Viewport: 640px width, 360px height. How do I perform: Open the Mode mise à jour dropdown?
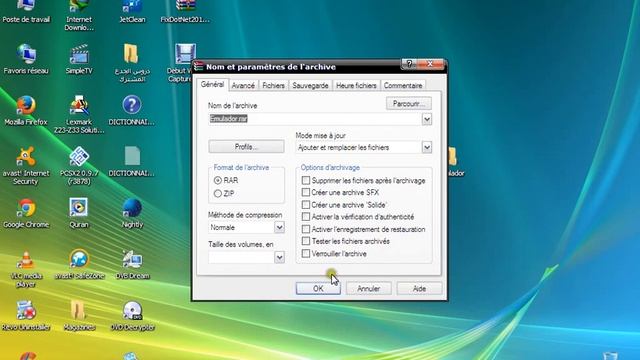427,147
